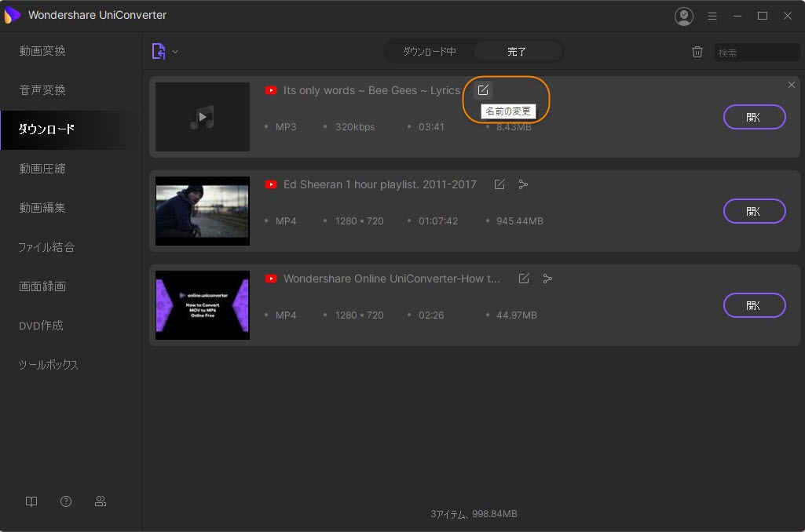Open 動画編集 in sidebar
The height and width of the screenshot is (532, 805).
pos(42,207)
